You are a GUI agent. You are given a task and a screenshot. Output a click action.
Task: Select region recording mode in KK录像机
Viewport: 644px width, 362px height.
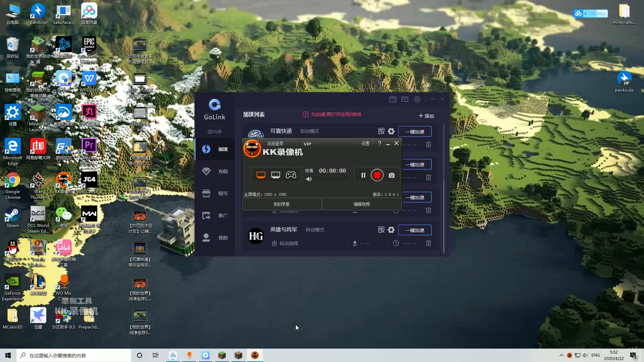pos(275,175)
